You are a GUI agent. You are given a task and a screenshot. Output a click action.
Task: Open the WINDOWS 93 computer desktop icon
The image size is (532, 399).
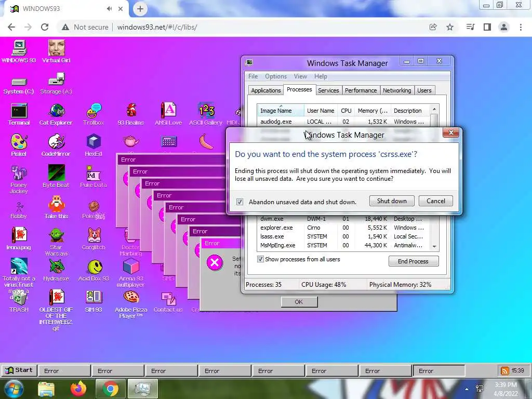19,51
